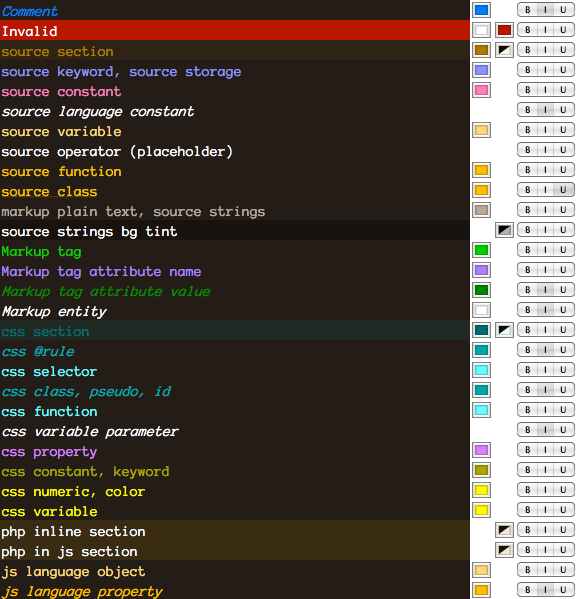
Task: Select the 'php in js section' row
Action: point(235,550)
